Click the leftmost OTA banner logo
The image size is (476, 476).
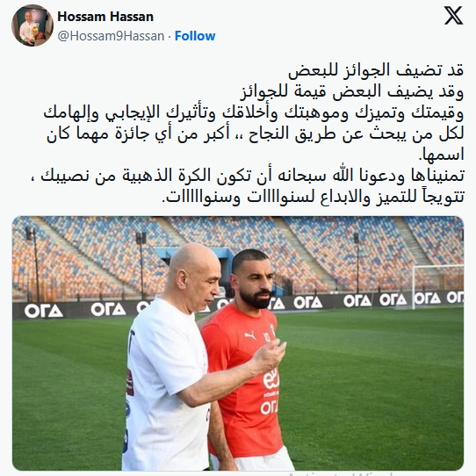43,311
